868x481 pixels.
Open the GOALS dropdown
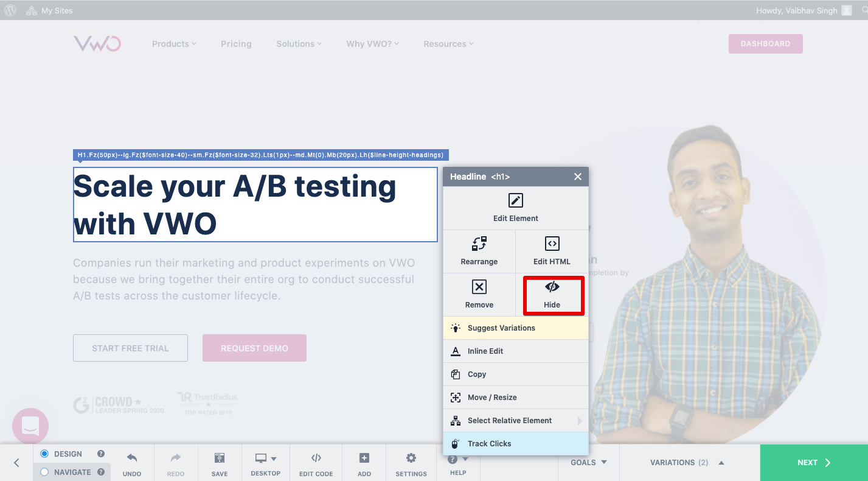coord(589,463)
